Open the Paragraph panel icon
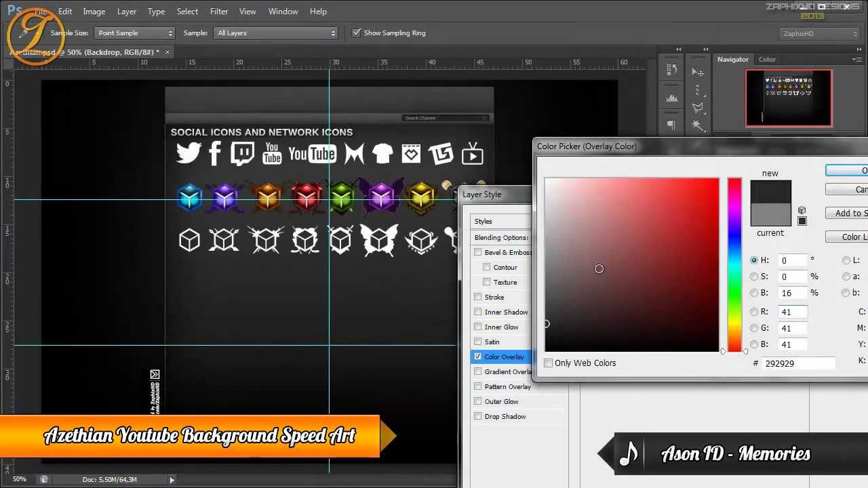This screenshot has height=488, width=868. click(671, 125)
